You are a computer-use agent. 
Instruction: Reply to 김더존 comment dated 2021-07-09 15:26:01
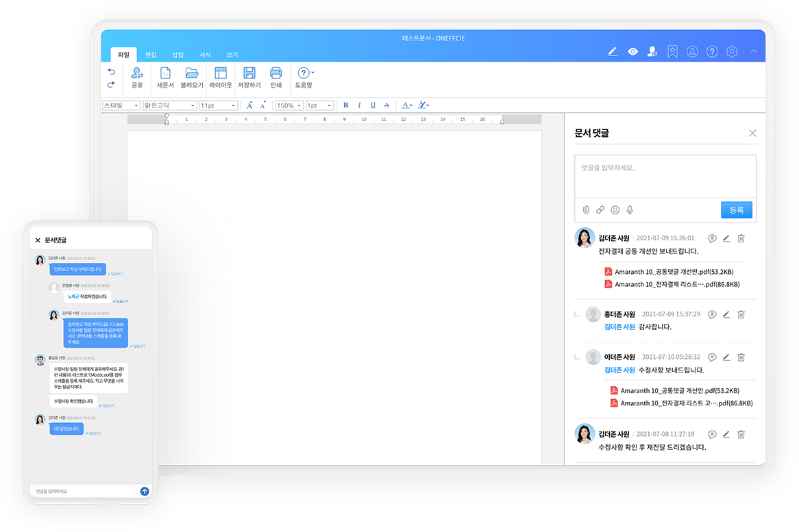click(712, 238)
